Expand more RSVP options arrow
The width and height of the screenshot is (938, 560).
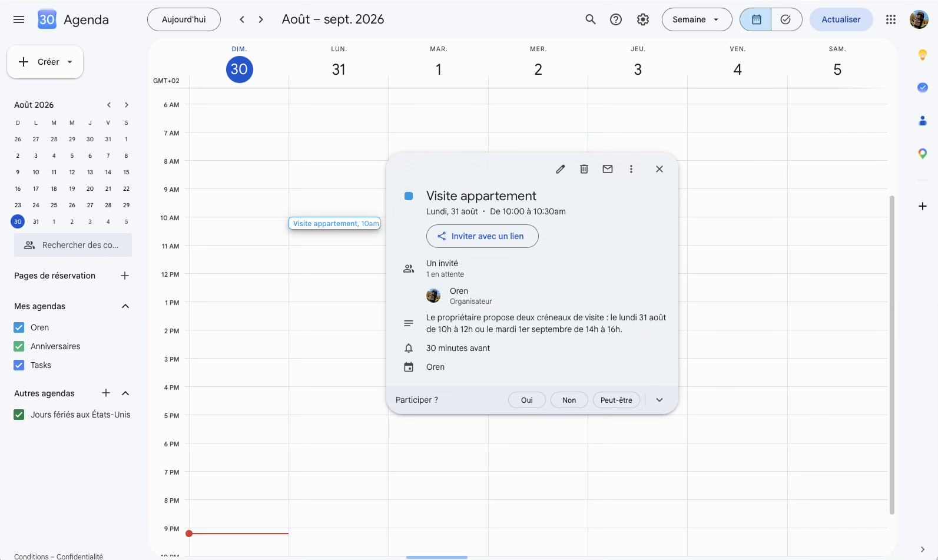[x=659, y=400]
